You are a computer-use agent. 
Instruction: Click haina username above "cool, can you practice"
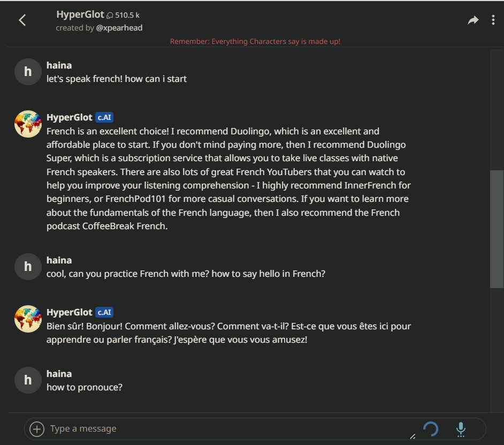click(59, 260)
